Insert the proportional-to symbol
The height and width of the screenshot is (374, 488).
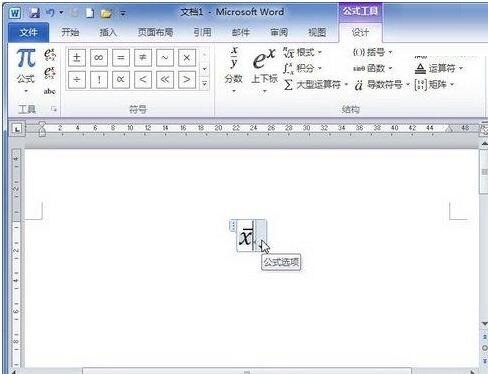tap(121, 80)
